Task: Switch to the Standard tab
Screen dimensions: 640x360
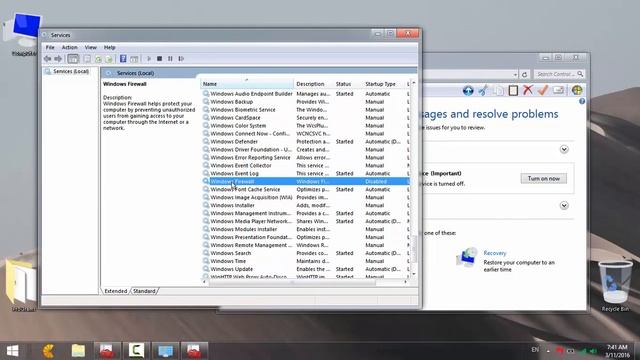Action: 144,291
